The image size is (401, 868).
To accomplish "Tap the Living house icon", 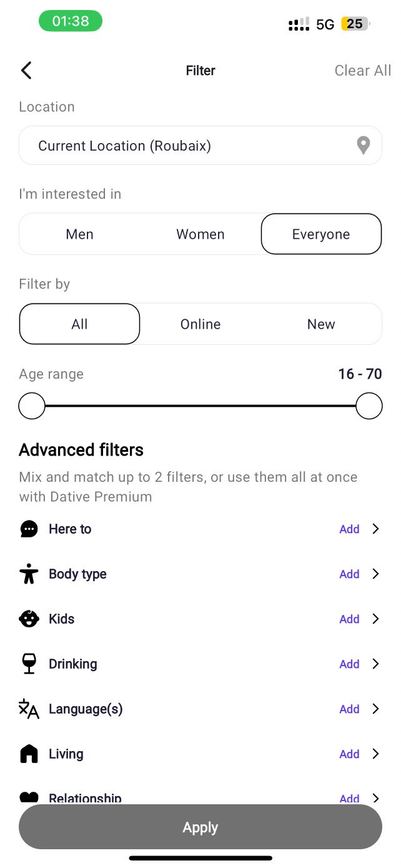I will point(29,754).
